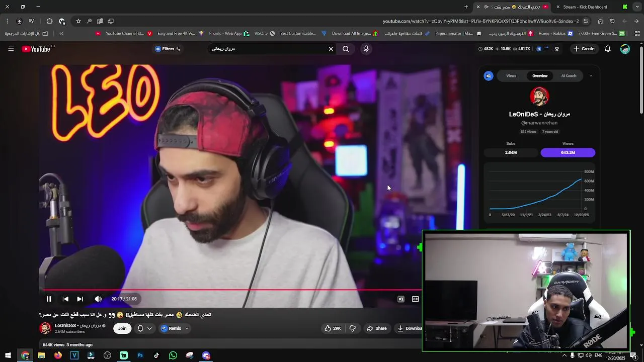Click the vidIQ icon in player controls
This screenshot has height=362, width=644.
(x=401, y=299)
